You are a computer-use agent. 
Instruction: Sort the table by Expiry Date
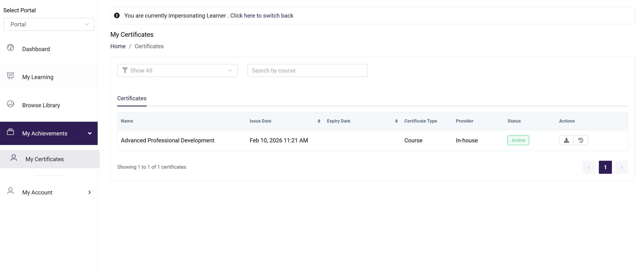[396, 121]
